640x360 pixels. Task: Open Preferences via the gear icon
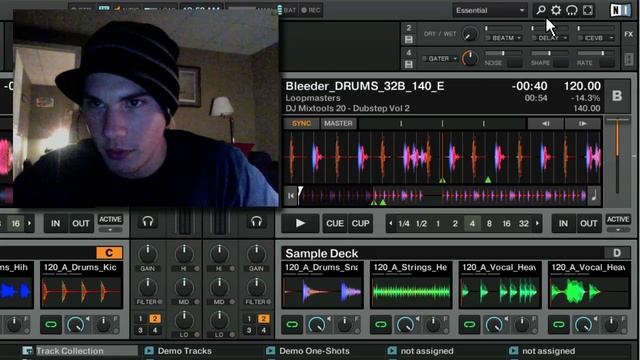coord(556,10)
